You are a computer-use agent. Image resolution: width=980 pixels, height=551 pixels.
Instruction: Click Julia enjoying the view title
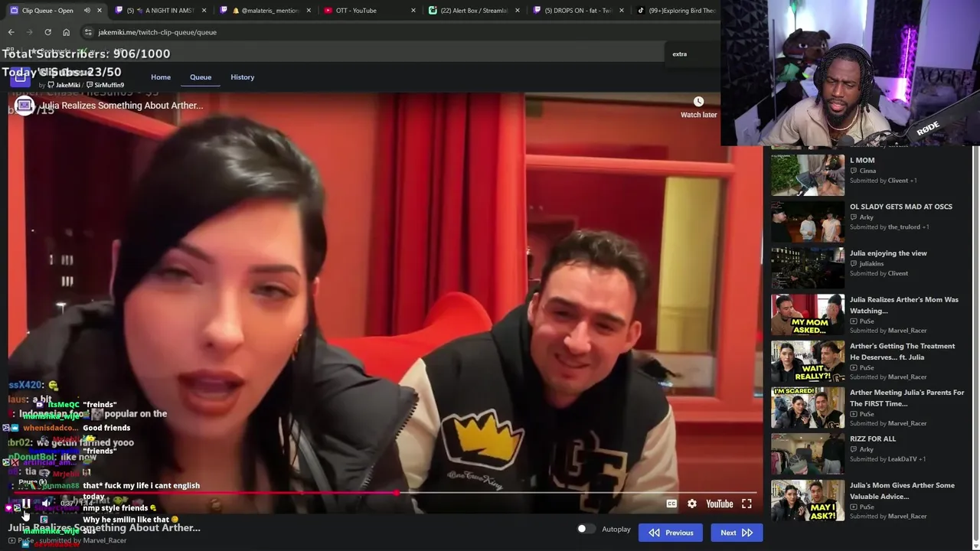[x=888, y=253]
